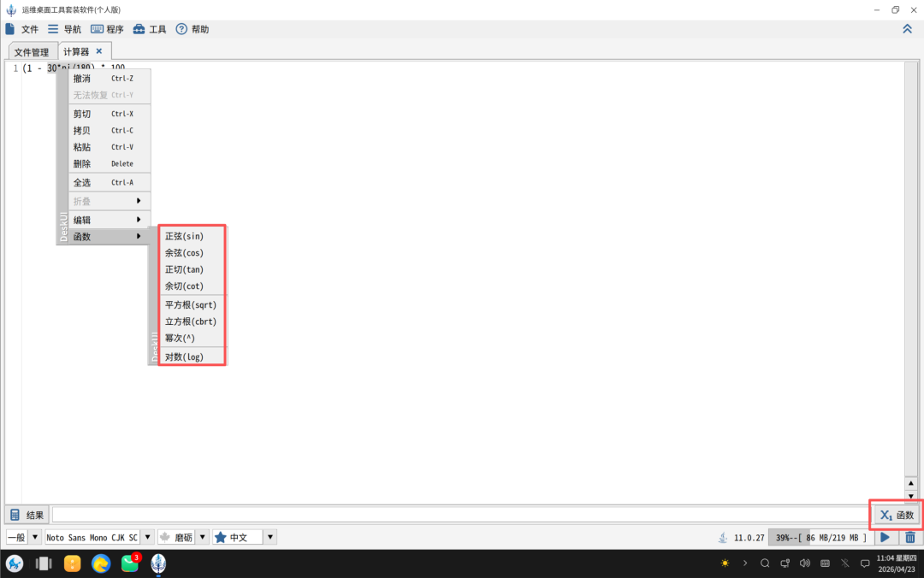Click the blue run arrow icon

pyautogui.click(x=885, y=537)
